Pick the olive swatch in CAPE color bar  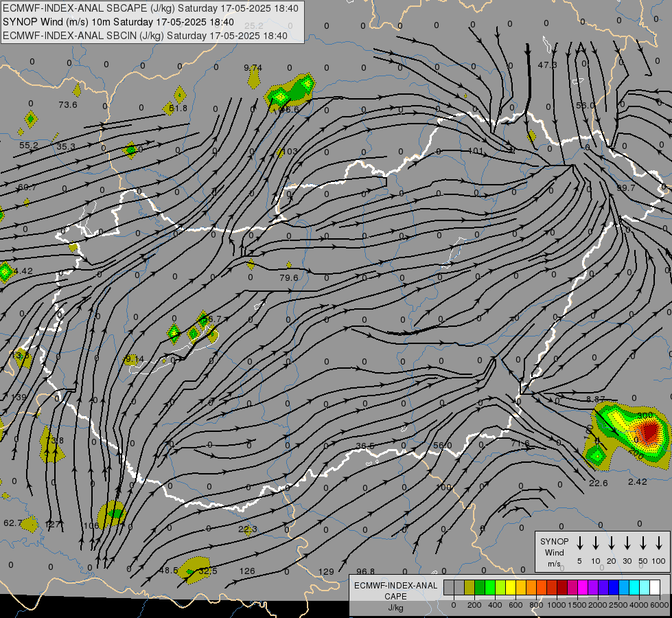click(x=470, y=588)
